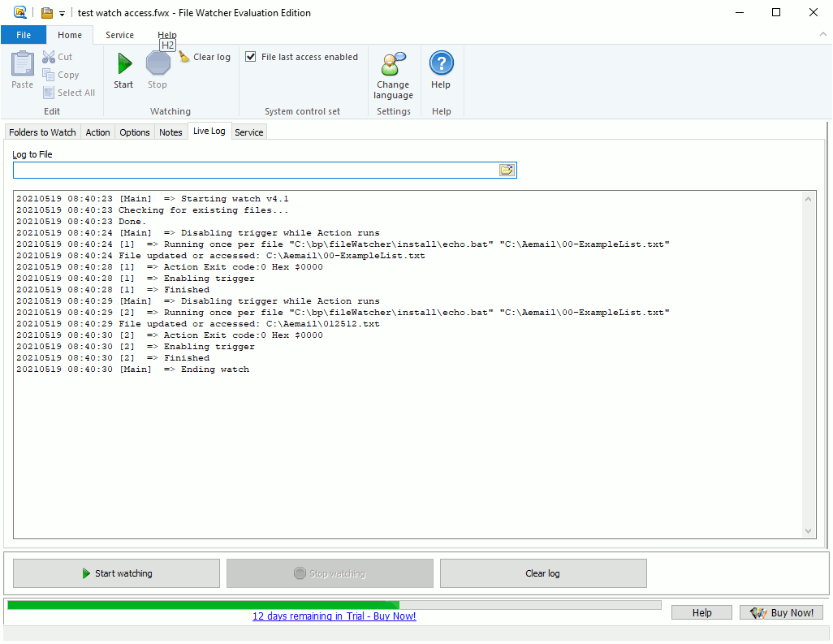Click the trial days remaining link

pos(334,616)
